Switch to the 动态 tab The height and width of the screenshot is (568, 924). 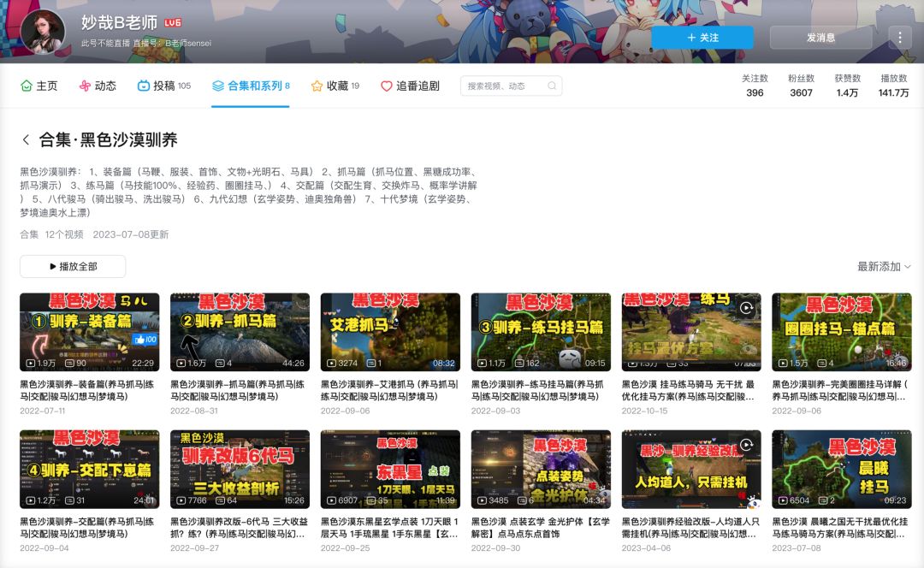click(x=98, y=86)
